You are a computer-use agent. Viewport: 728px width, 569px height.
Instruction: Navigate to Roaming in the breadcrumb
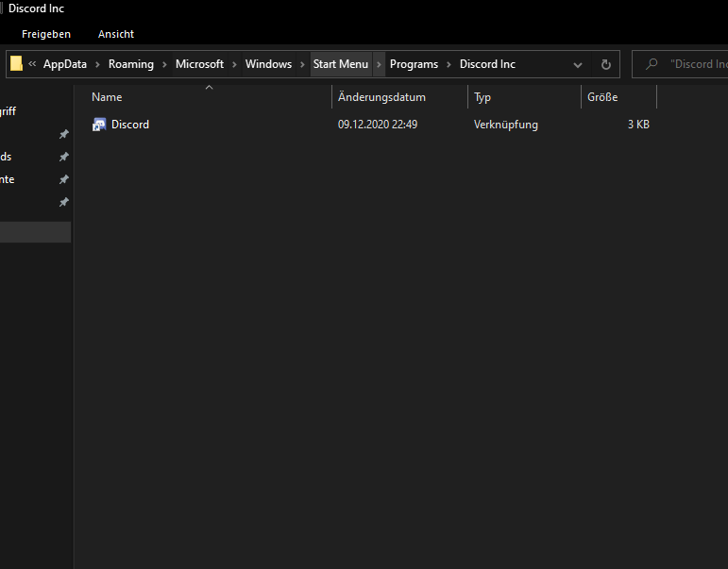pos(131,64)
